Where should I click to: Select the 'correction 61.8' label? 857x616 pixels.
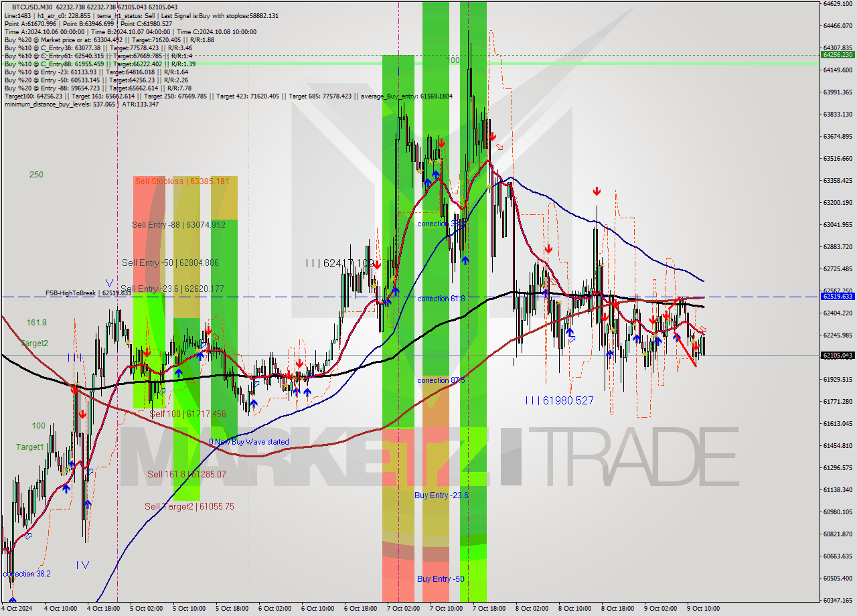(441, 299)
